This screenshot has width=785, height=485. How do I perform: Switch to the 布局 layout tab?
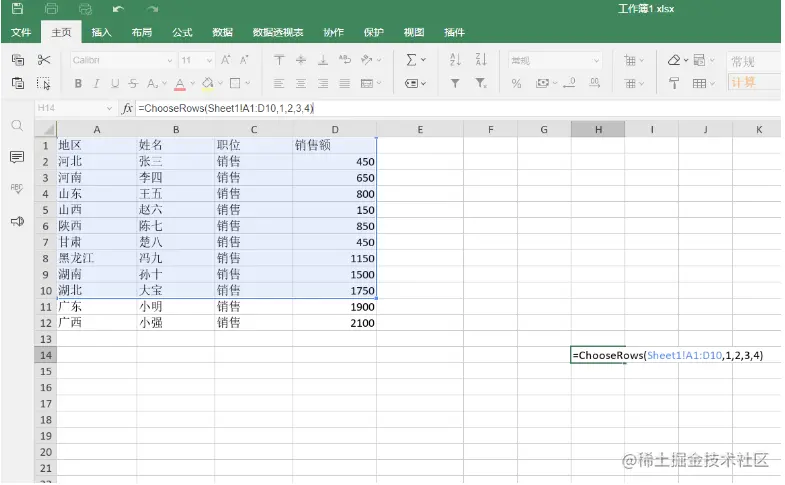(x=142, y=33)
